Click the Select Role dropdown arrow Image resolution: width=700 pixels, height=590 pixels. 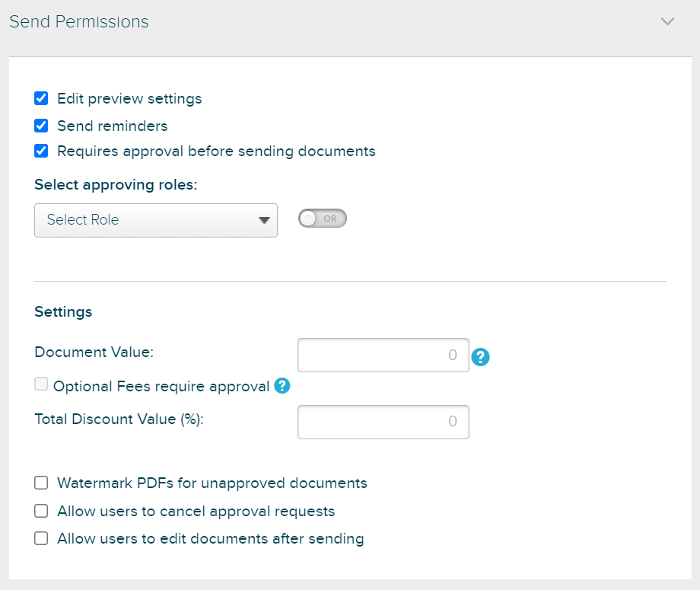(x=264, y=220)
